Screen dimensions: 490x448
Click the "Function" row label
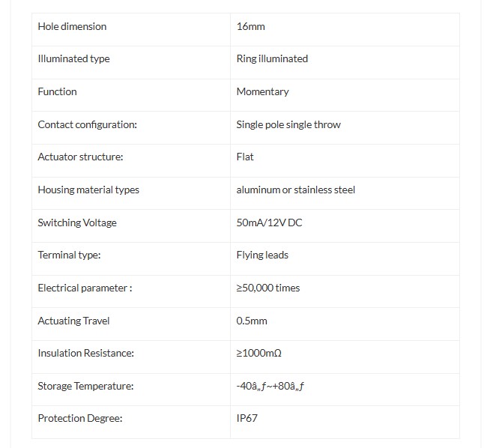pyautogui.click(x=57, y=91)
